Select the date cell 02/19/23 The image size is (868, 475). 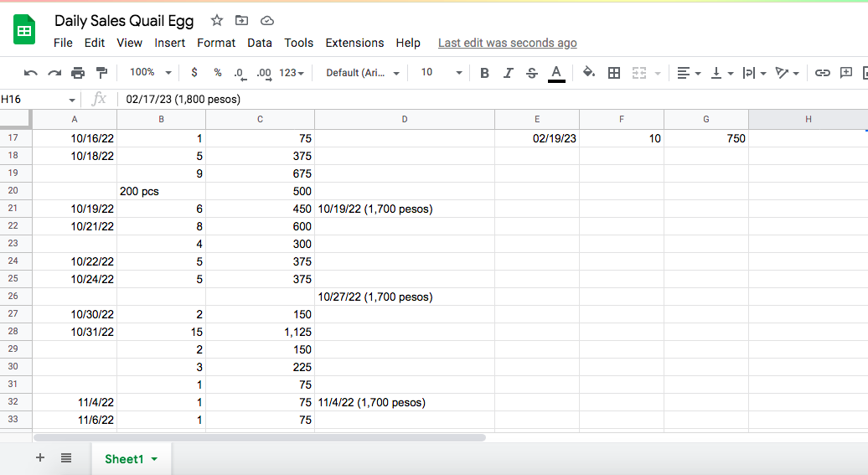537,138
